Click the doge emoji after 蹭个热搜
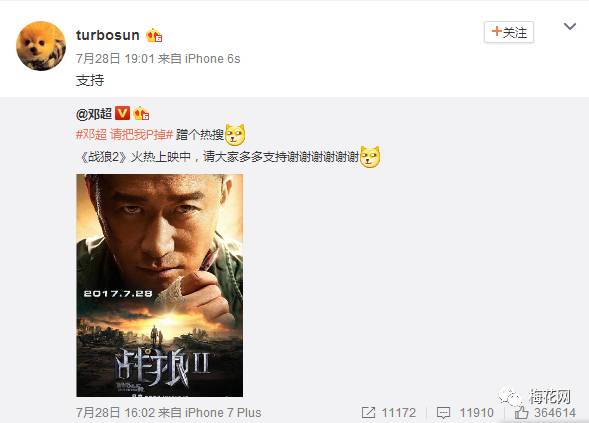Screen dimensions: 589x423 tap(235, 135)
